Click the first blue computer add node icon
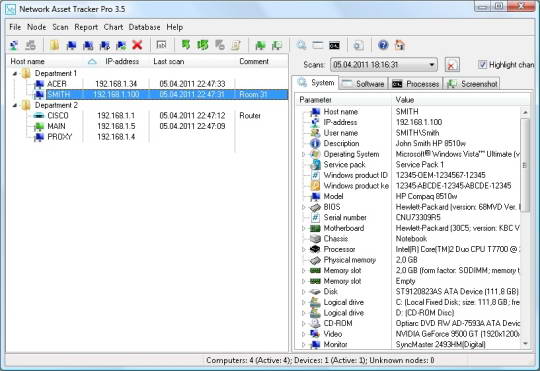Viewport: 540px width, 371px height. (x=71, y=45)
